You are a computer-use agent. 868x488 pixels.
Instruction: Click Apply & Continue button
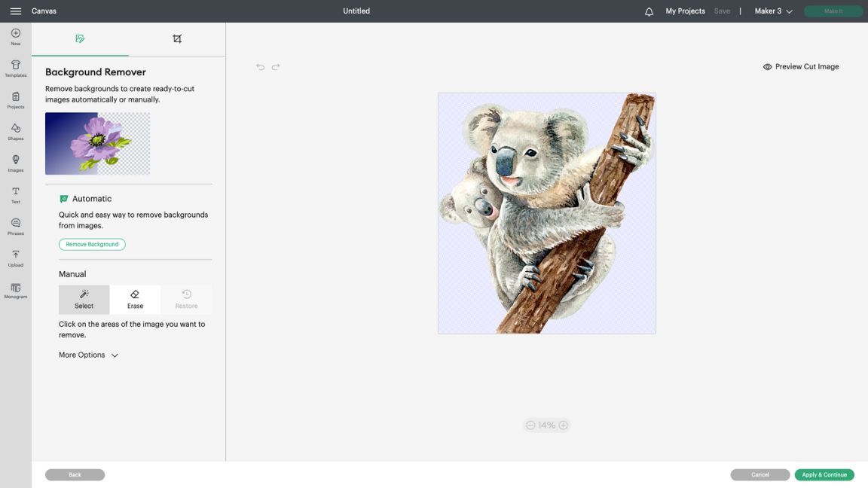click(824, 474)
